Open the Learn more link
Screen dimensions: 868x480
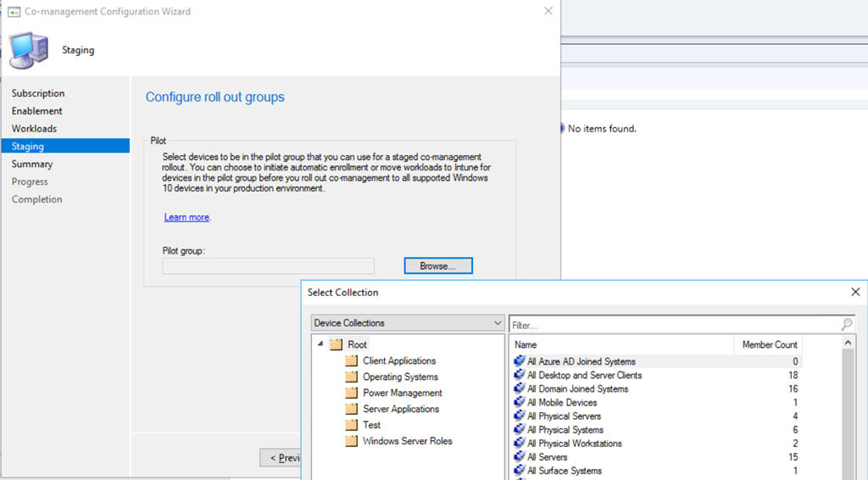point(186,218)
